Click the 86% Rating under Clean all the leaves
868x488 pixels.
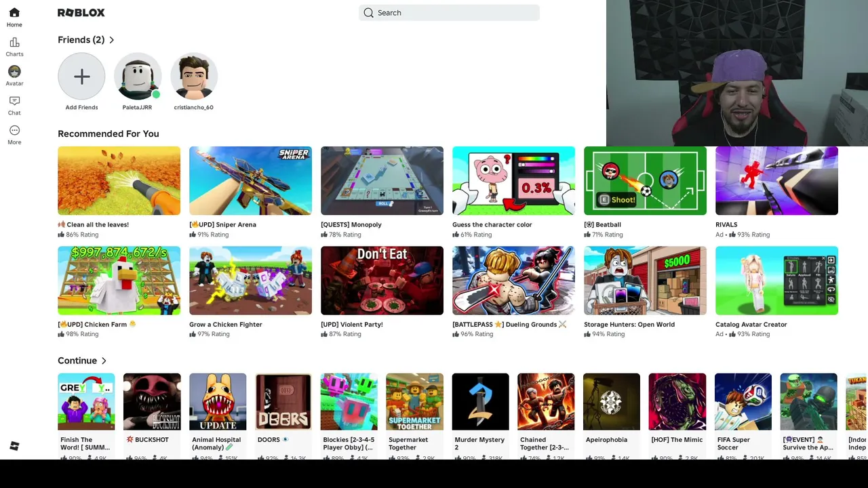78,235
